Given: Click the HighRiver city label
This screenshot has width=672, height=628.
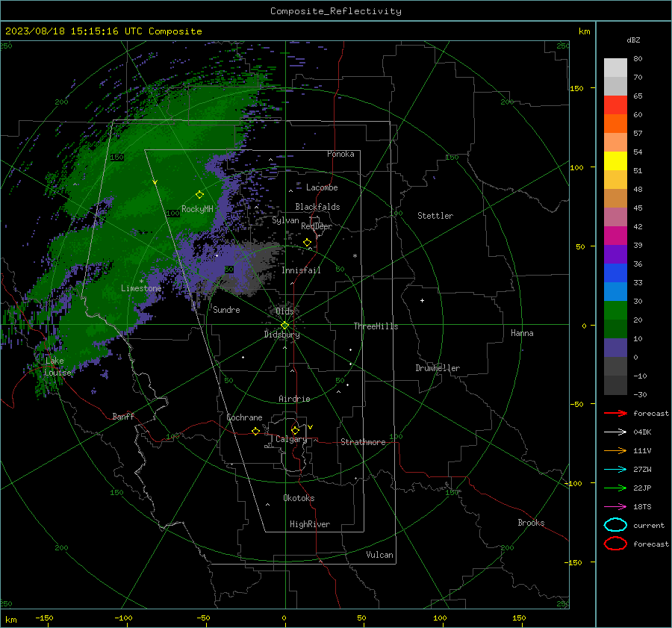Looking at the screenshot, I should coord(310,524).
